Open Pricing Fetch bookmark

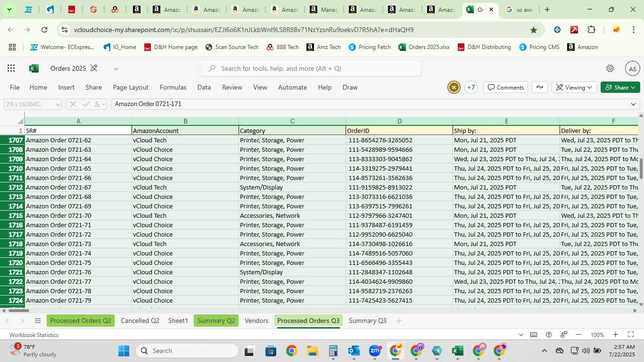370,47
